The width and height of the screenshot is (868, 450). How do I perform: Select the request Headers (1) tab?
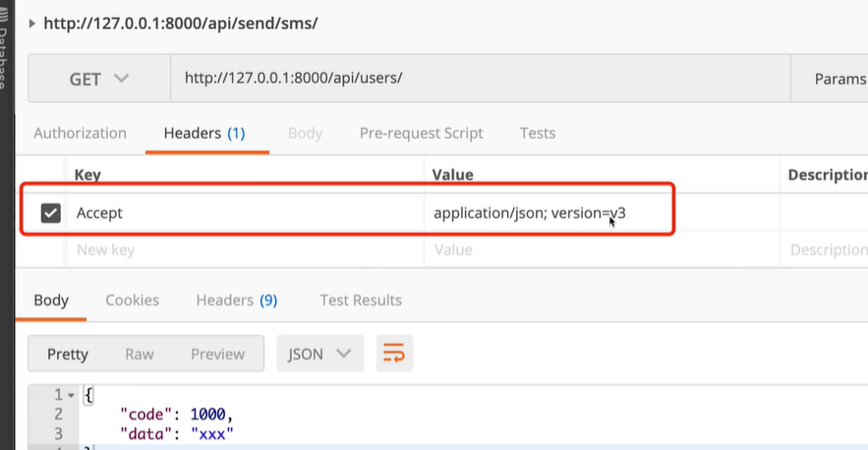click(204, 133)
